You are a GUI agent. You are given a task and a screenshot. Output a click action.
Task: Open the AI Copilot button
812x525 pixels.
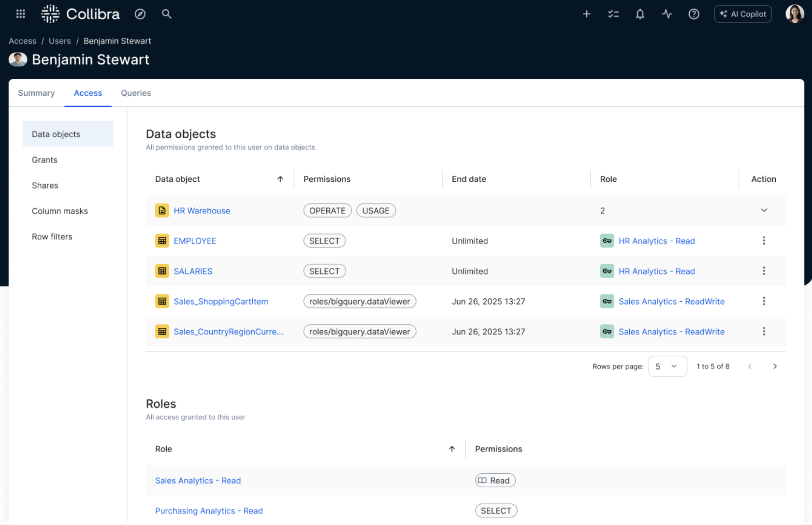(x=742, y=14)
